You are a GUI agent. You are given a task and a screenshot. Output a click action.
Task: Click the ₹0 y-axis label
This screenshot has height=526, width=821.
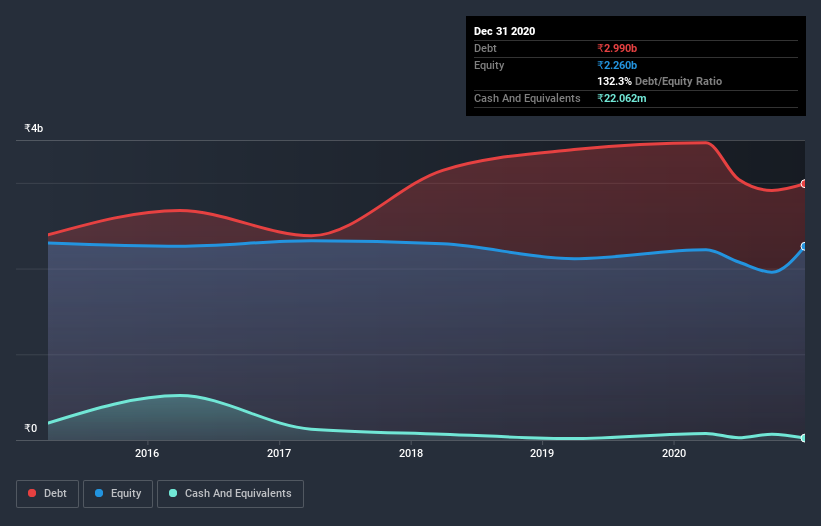tap(31, 428)
